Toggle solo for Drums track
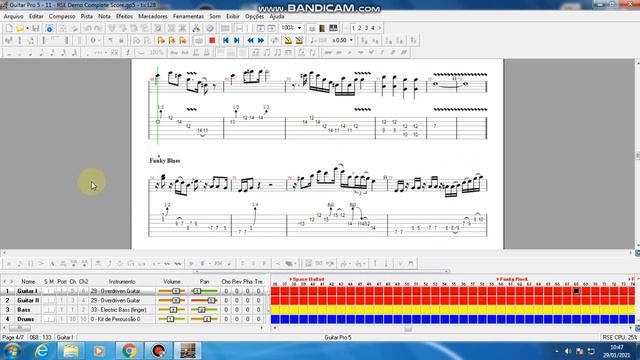Image resolution: width=640 pixels, height=360 pixels. tap(46, 319)
